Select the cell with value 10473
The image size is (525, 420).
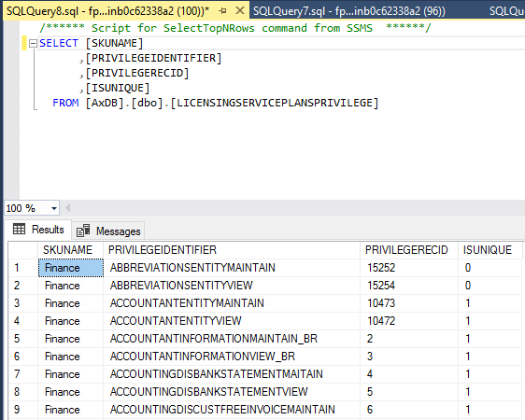pos(409,303)
